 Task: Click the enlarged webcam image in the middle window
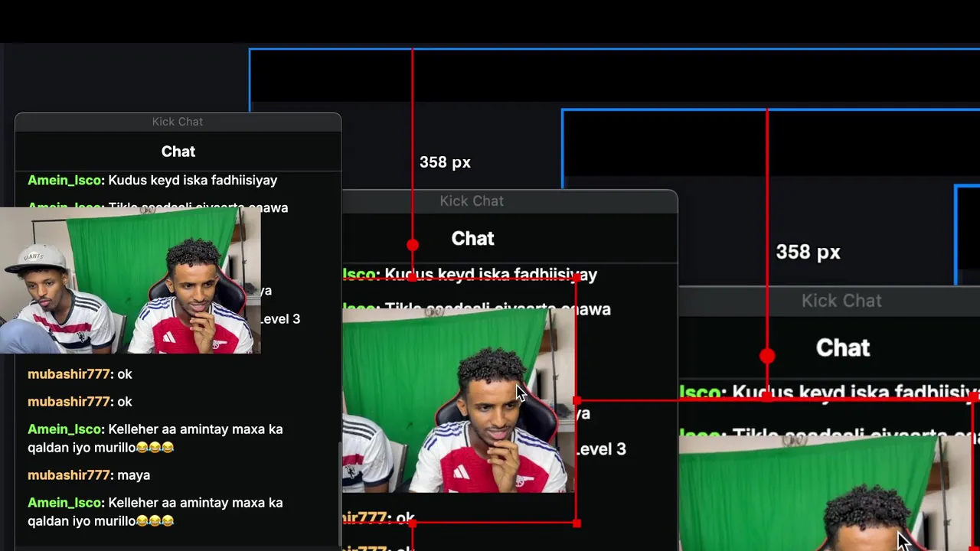[x=458, y=399]
